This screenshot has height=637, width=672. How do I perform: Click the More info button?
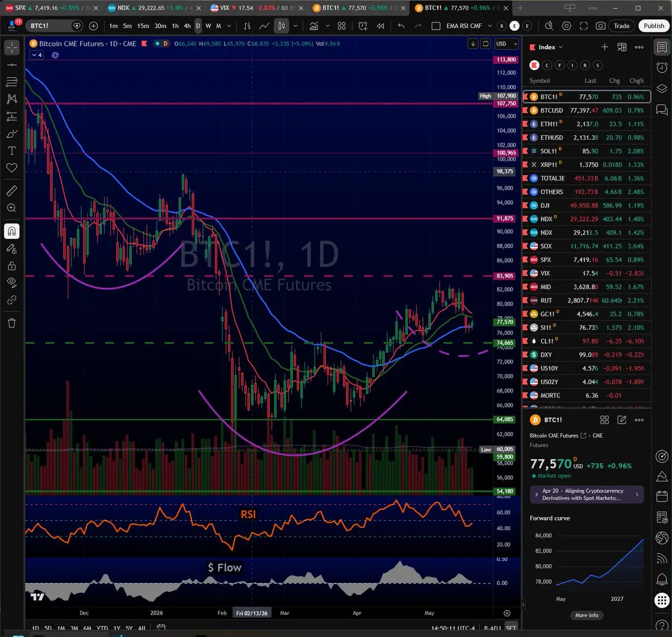586,615
